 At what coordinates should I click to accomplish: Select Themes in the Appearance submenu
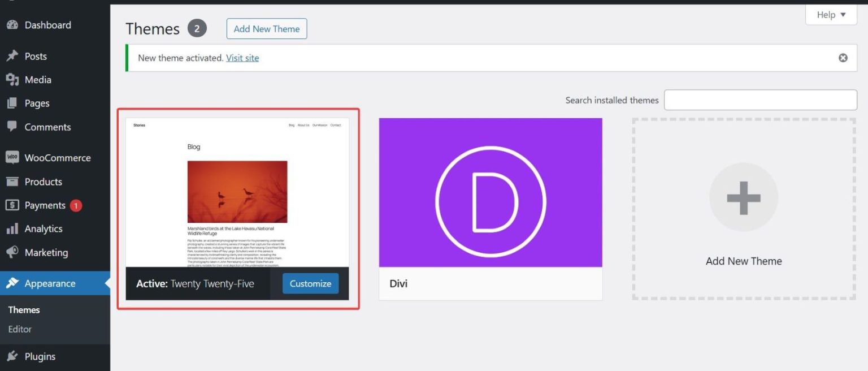click(x=24, y=310)
